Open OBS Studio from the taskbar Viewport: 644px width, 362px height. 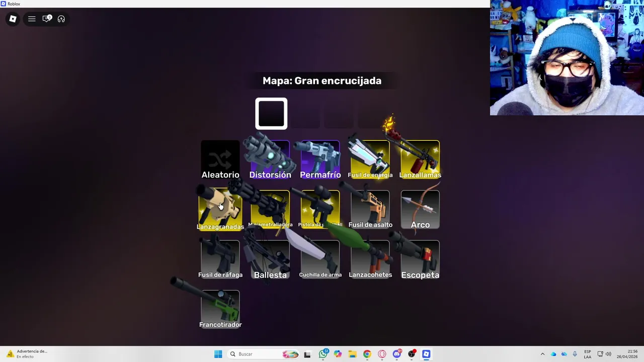[412, 354]
